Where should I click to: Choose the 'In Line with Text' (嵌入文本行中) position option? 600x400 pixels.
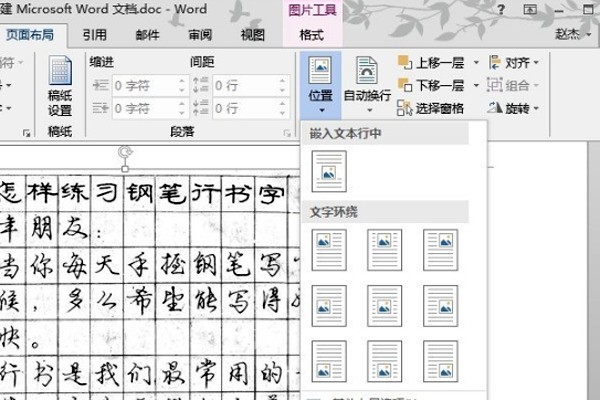(329, 171)
